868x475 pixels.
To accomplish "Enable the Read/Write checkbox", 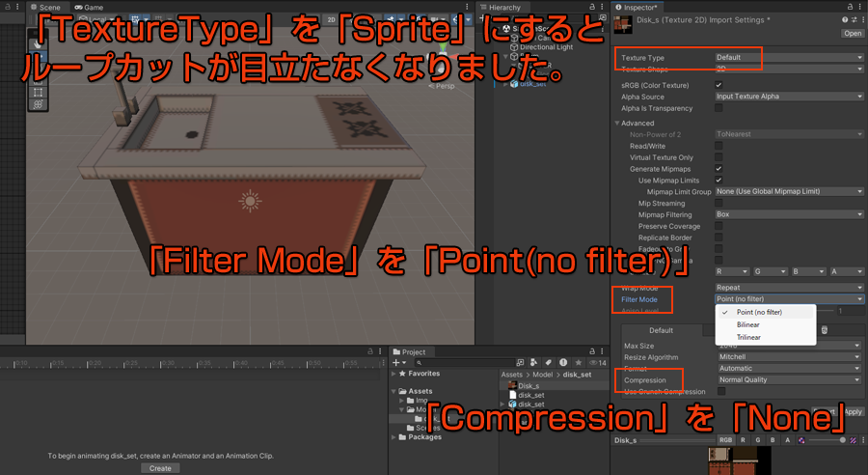I will point(719,146).
